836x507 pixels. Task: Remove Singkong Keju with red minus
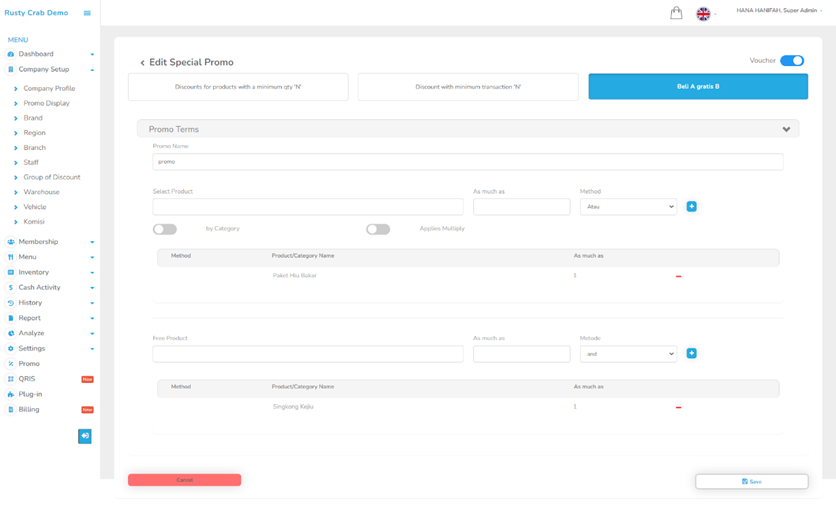tap(678, 407)
